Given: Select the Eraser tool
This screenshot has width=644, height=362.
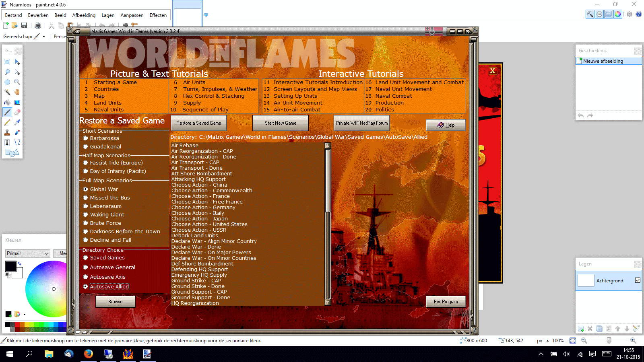Looking at the screenshot, I should tap(17, 112).
